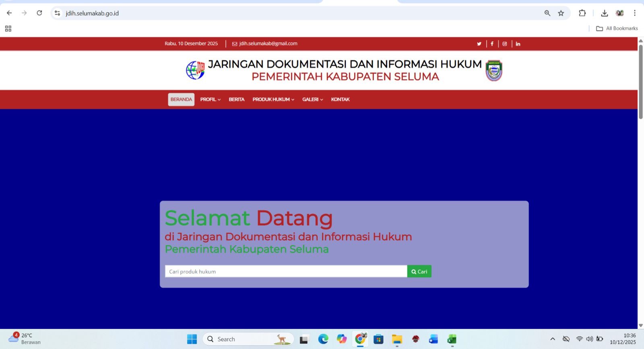
Task: Reload the current page
Action: 39,13
